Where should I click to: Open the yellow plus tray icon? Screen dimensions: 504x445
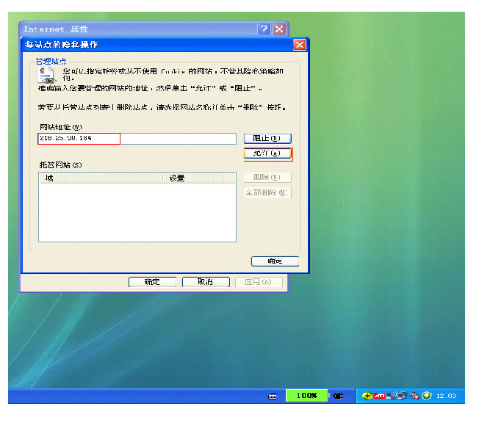(367, 396)
